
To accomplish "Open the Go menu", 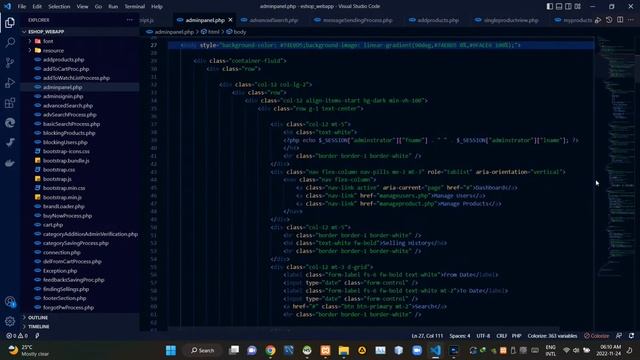I will point(98,7).
